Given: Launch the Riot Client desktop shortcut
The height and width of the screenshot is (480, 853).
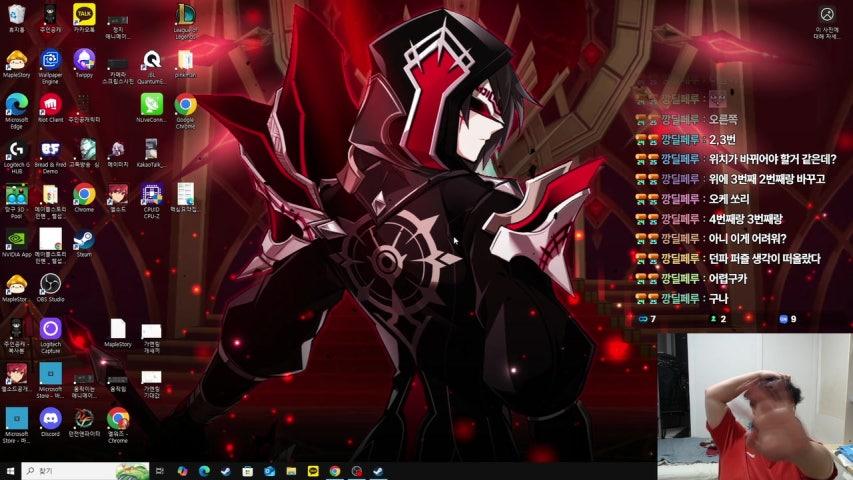Looking at the screenshot, I should [x=50, y=108].
